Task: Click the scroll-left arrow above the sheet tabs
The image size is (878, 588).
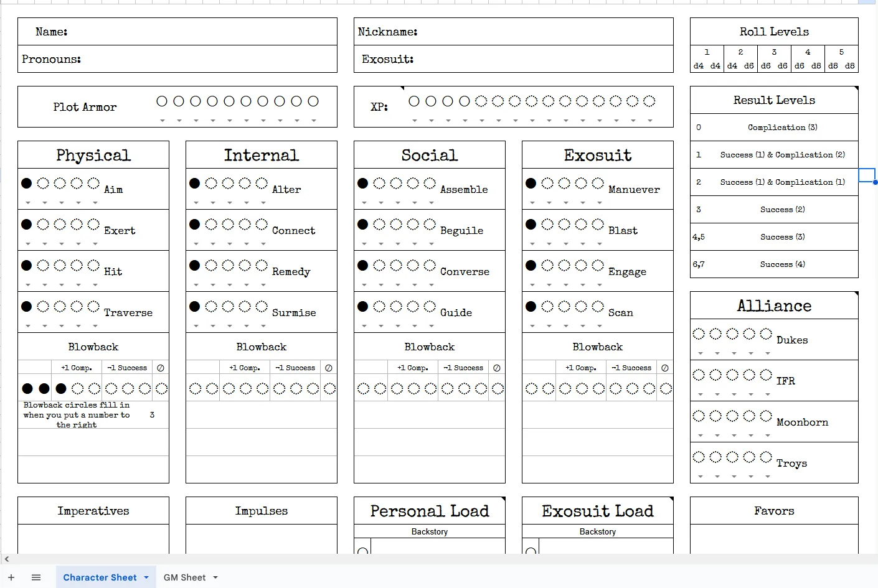Action: click(7, 559)
